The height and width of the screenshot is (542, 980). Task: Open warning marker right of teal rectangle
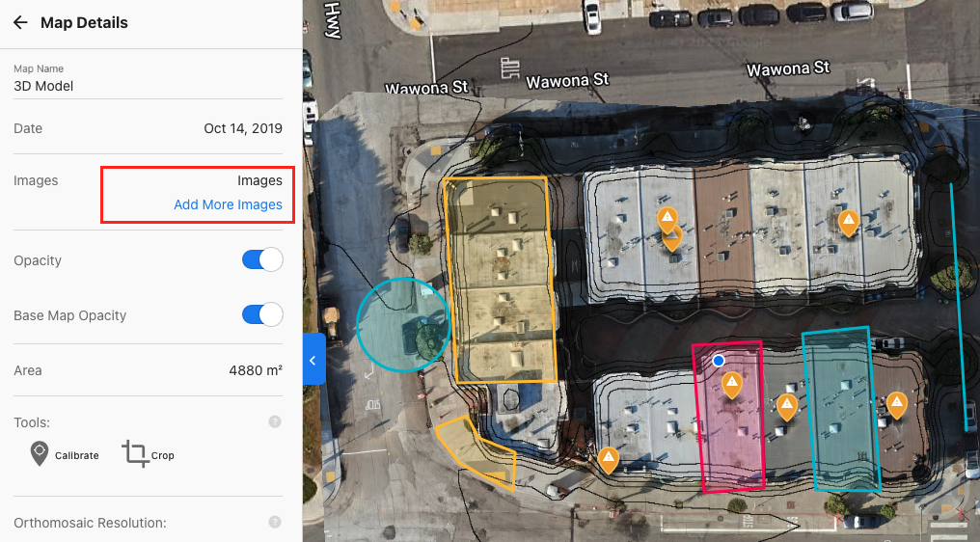tap(897, 405)
